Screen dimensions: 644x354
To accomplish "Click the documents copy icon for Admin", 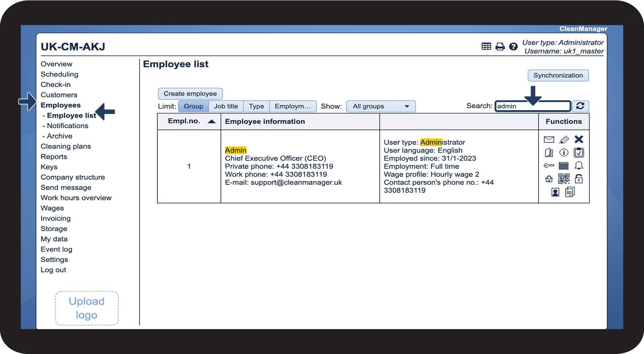I will 570,192.
